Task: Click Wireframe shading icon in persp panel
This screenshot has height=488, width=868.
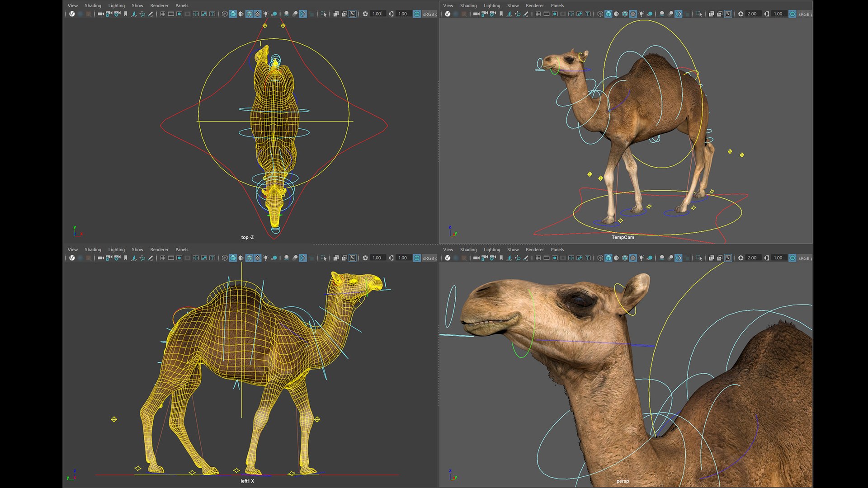Action: click(x=600, y=258)
